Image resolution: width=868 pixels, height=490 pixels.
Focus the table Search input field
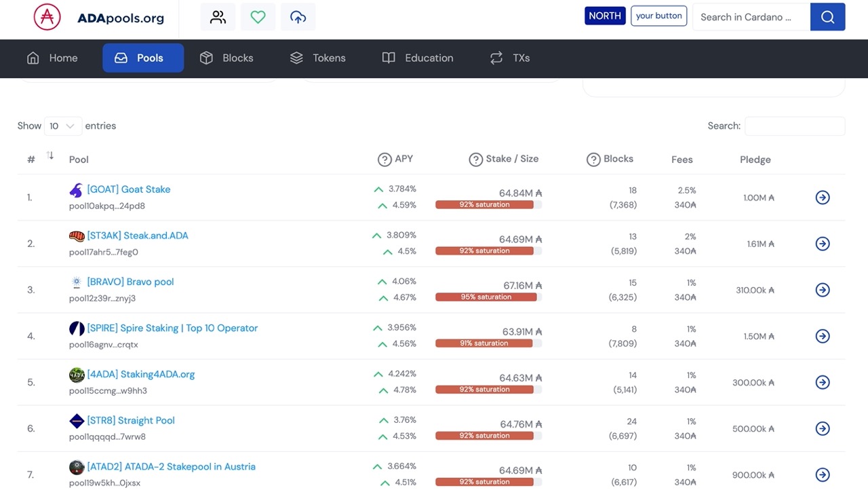click(x=794, y=126)
